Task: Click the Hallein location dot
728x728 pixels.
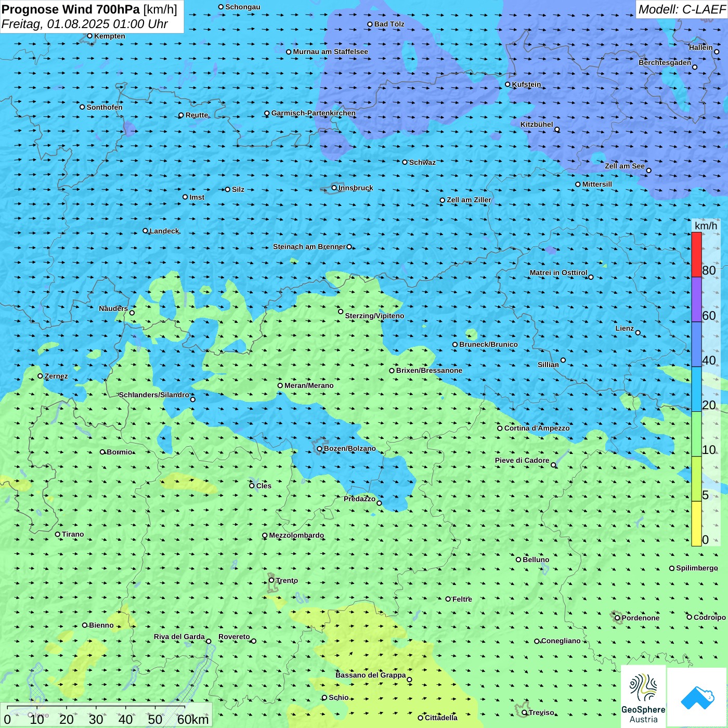Action: click(x=717, y=51)
